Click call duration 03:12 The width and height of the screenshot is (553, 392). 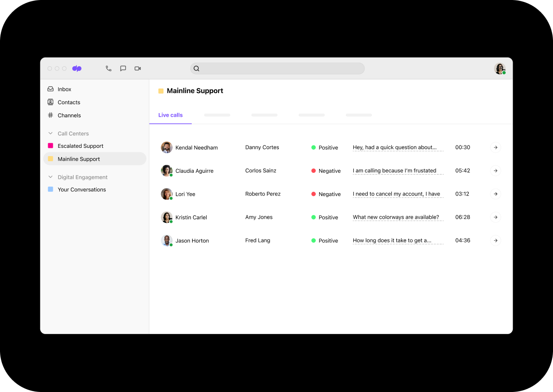coord(462,194)
